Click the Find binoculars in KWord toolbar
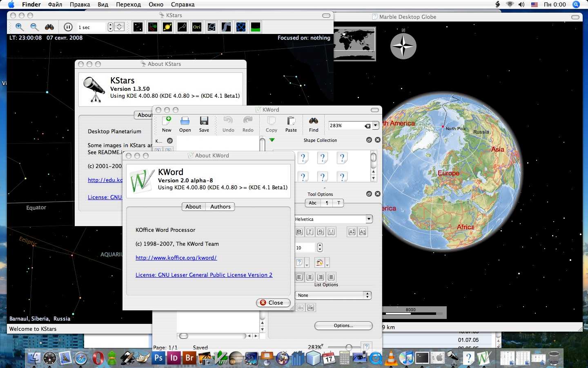This screenshot has width=588, height=368. pos(314,124)
